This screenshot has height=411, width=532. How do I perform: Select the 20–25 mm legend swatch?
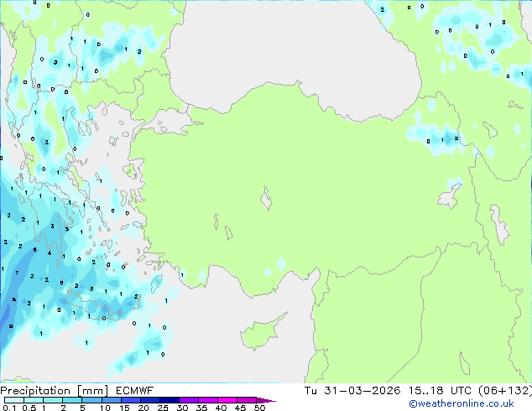coord(149,400)
